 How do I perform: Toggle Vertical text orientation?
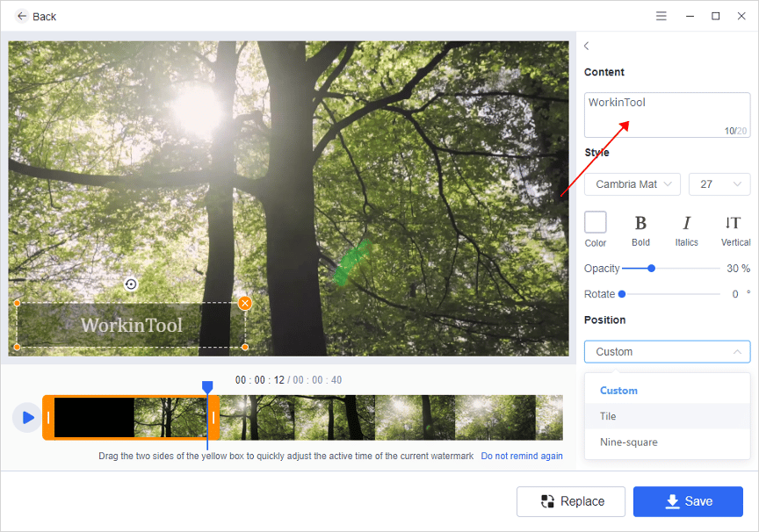point(734,230)
